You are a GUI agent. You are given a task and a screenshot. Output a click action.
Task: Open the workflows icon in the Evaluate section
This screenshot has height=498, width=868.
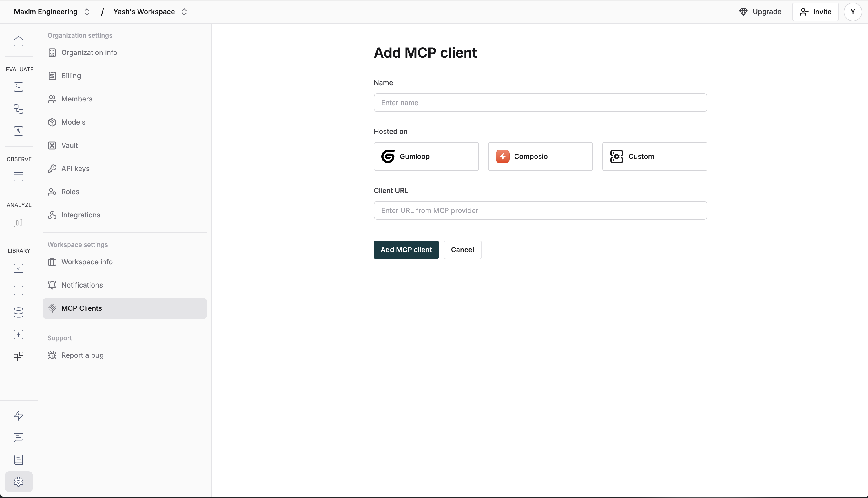(x=18, y=109)
